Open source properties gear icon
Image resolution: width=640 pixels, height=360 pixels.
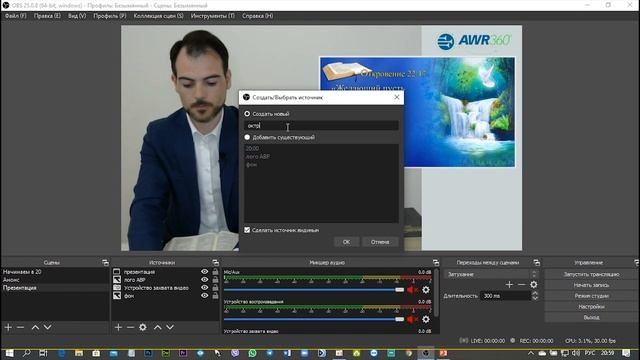(143, 327)
